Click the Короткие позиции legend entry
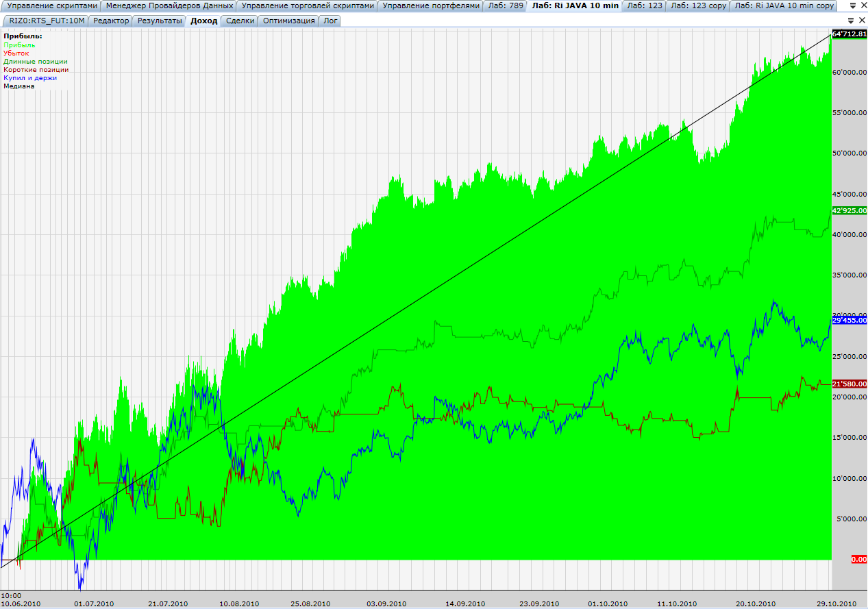This screenshot has height=609, width=868. tap(36, 70)
